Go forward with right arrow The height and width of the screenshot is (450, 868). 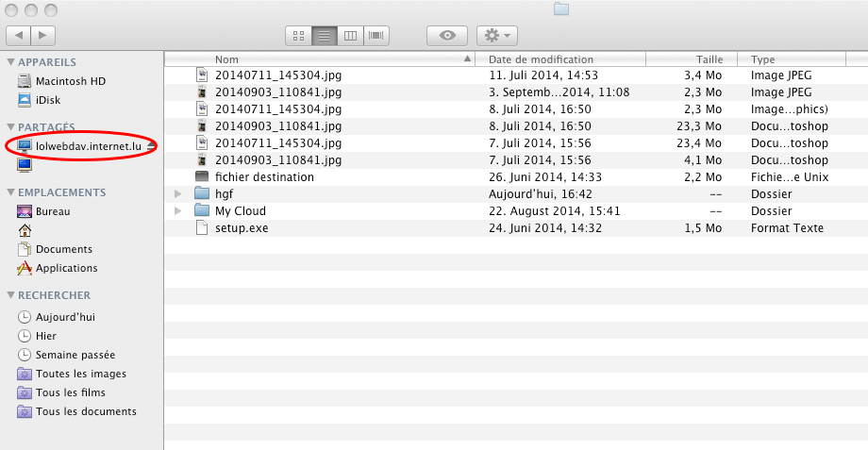[43, 36]
